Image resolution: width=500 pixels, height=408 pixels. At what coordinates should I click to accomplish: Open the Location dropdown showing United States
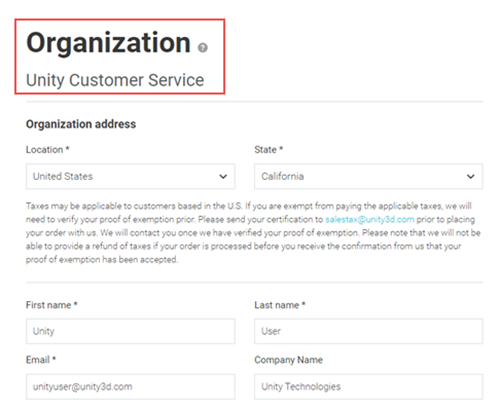[130, 176]
